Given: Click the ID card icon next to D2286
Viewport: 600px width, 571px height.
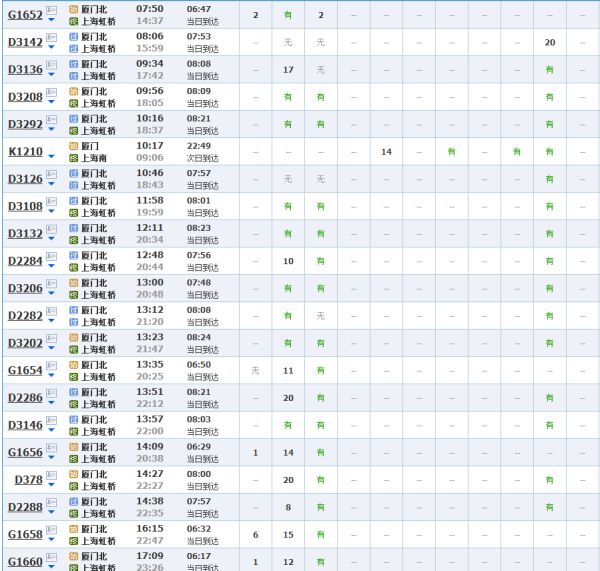Looking at the screenshot, I should coord(50,394).
